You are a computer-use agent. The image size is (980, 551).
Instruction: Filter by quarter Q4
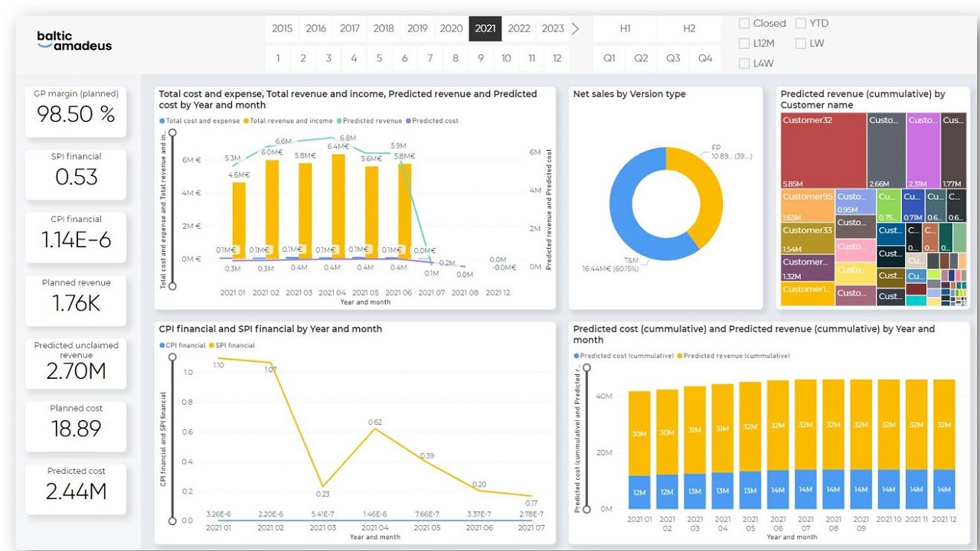click(x=705, y=58)
